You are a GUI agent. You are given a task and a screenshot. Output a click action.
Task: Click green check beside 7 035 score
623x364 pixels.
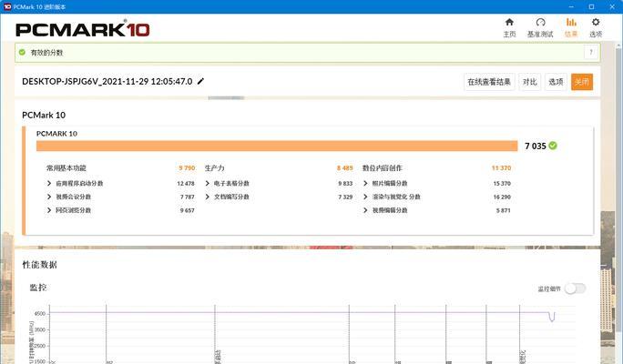pos(553,146)
